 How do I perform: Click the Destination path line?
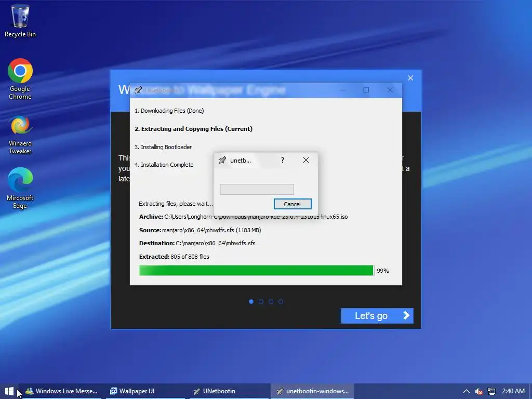[197, 243]
